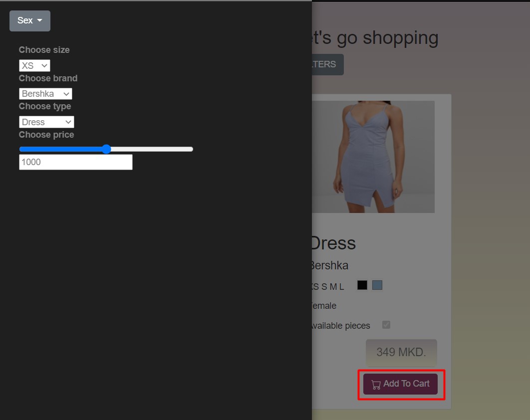This screenshot has width=530, height=420.
Task: Select size S on the product card
Action: (x=325, y=286)
